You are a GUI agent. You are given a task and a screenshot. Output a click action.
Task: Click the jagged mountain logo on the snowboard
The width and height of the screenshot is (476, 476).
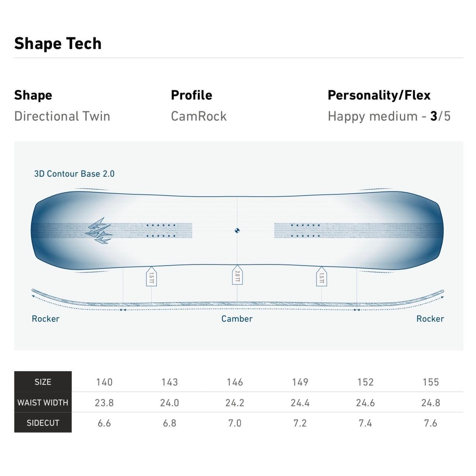pos(99,231)
